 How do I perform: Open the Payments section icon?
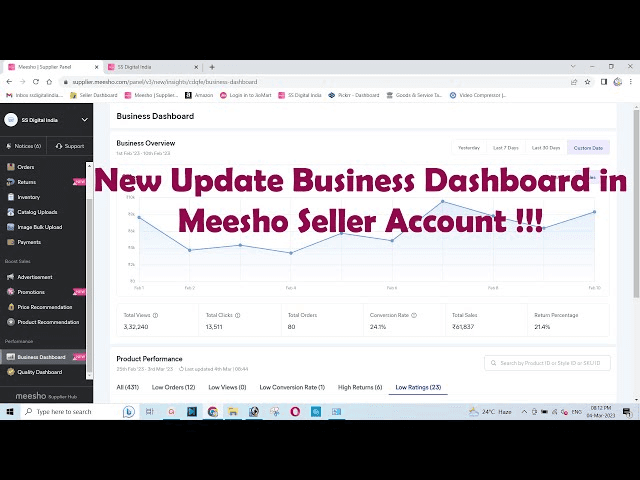tap(11, 242)
